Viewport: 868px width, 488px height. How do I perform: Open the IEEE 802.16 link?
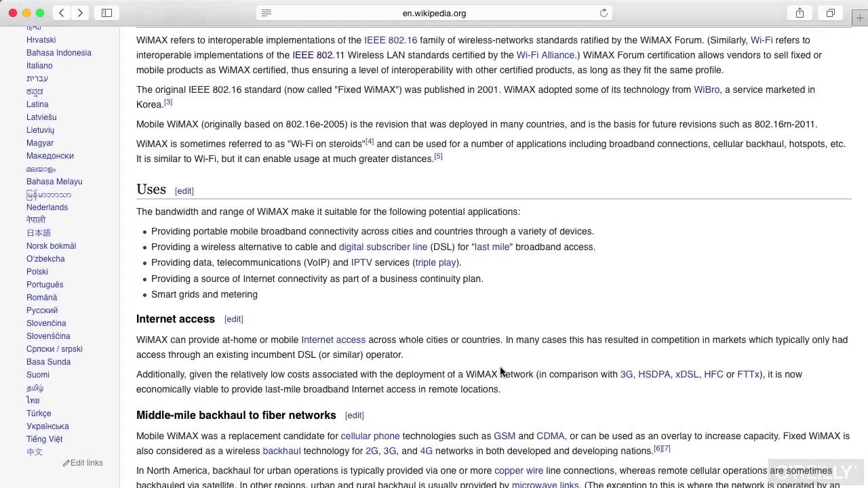coord(391,40)
